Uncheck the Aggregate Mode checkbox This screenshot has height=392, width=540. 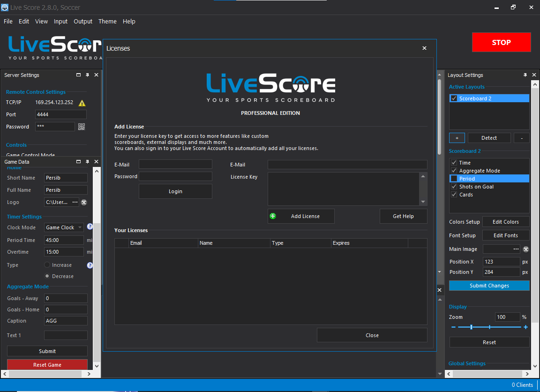454,171
